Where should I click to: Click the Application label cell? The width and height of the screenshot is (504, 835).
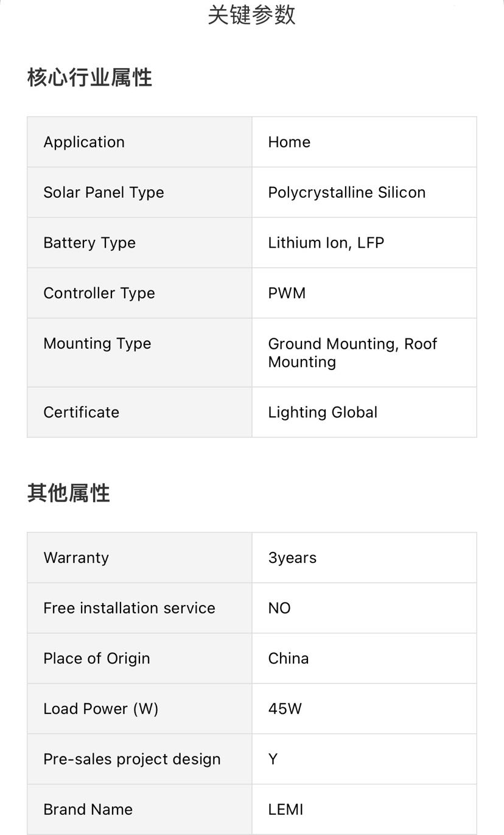click(x=84, y=142)
